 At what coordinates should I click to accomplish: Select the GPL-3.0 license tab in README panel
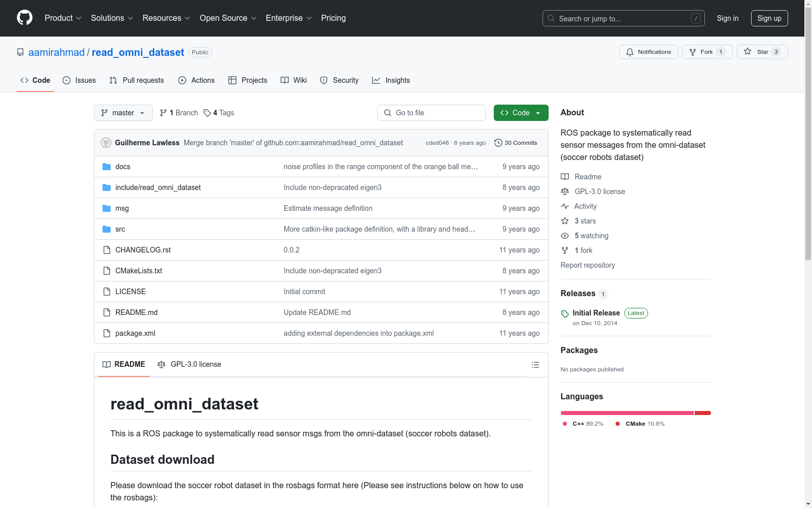tap(189, 364)
